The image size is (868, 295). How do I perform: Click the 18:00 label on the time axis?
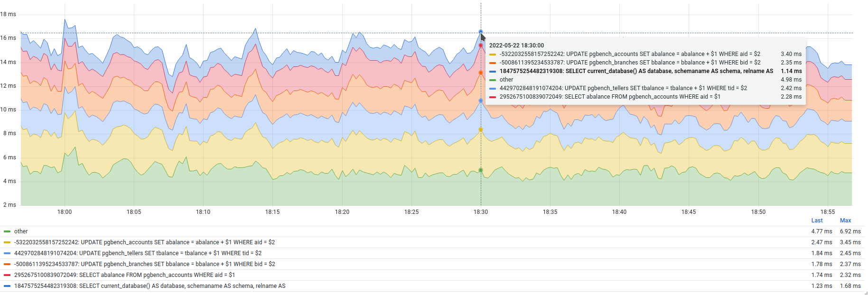[65, 212]
